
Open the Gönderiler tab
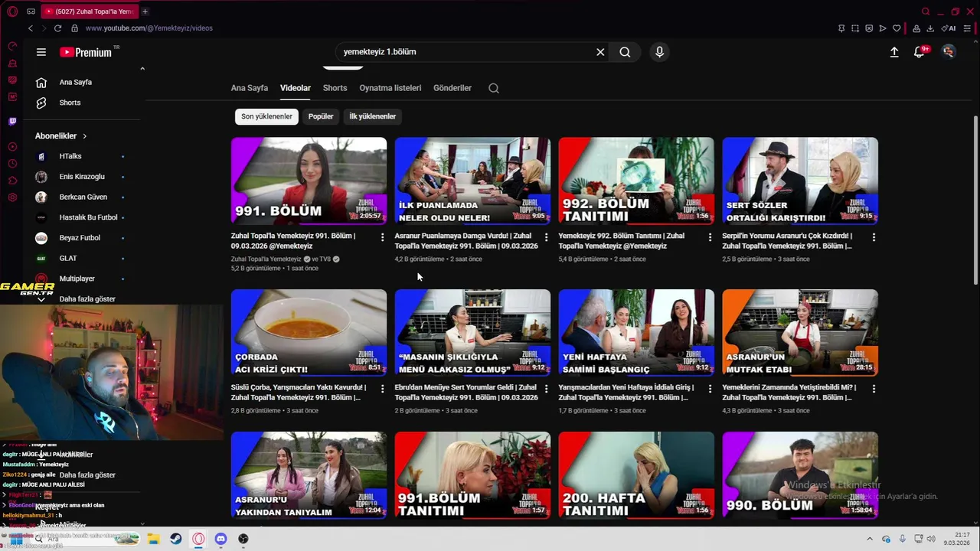(452, 88)
